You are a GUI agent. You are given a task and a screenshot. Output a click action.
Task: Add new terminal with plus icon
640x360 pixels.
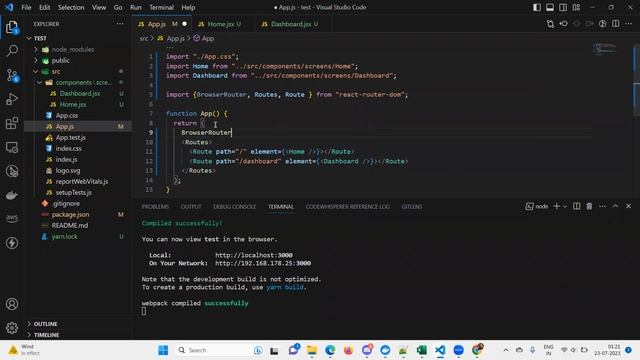556,207
